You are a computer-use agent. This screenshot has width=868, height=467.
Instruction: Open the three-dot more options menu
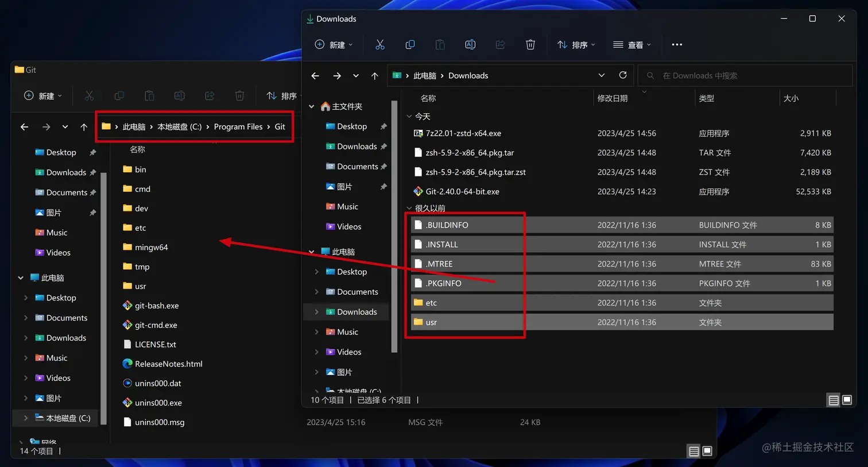[677, 45]
